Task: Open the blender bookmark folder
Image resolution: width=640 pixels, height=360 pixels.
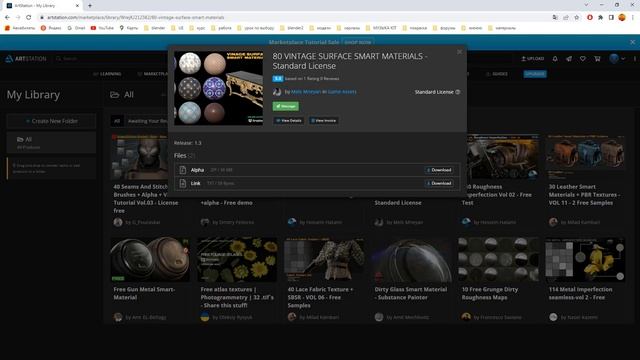Action: tap(154, 28)
